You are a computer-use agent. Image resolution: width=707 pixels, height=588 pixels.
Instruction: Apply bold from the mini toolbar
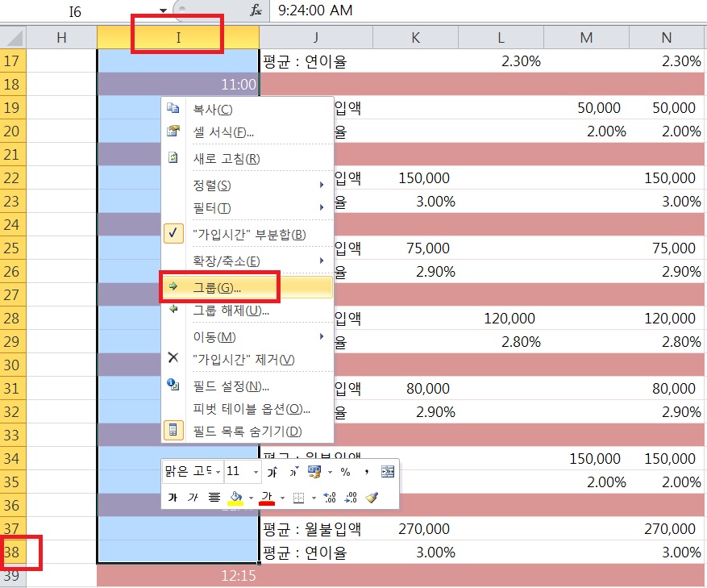(x=173, y=498)
